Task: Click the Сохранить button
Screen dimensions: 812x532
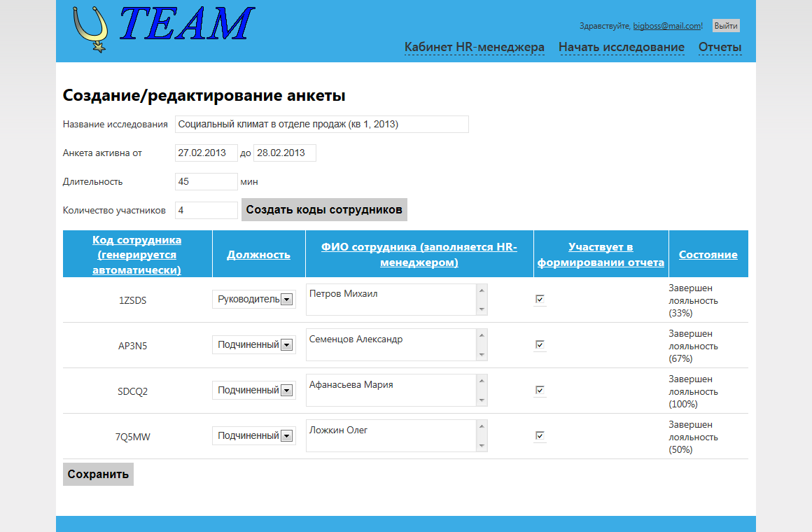Action: (97, 474)
